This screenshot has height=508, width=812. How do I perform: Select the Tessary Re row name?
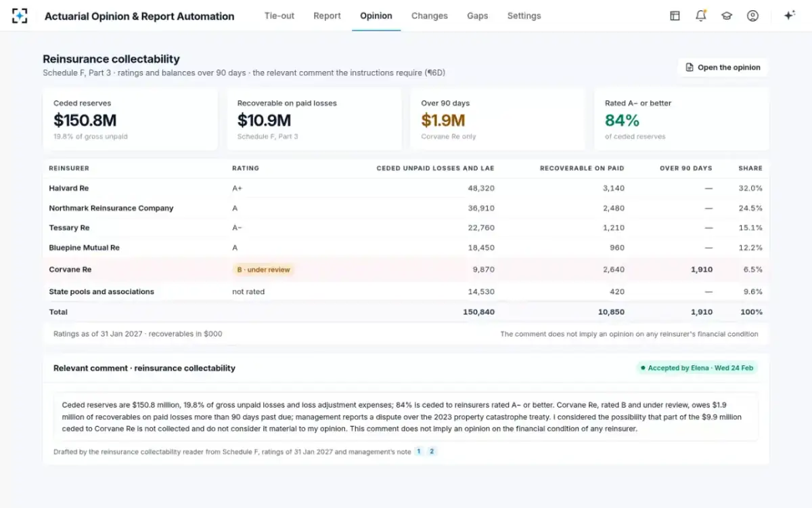[x=69, y=228]
